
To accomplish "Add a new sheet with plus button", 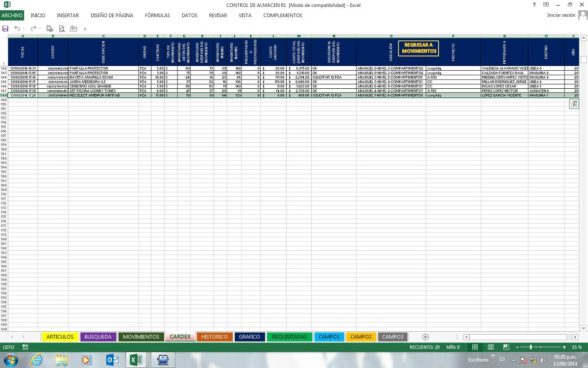I will [425, 337].
